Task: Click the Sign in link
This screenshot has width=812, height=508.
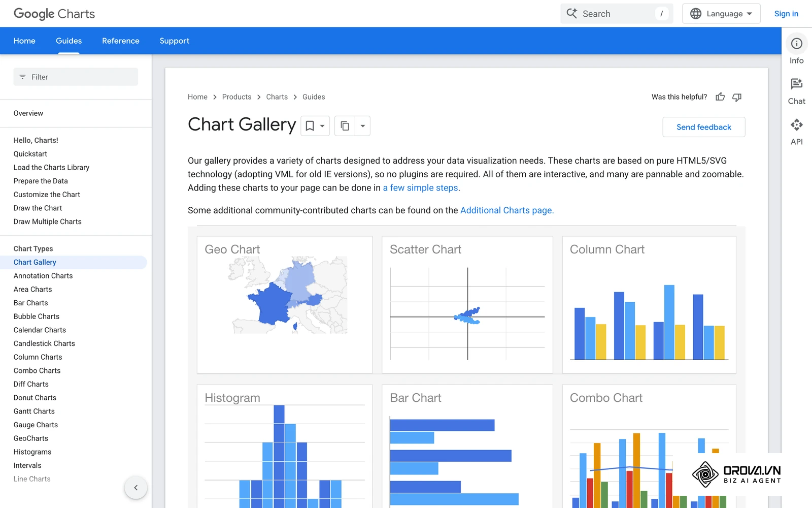Action: pos(786,14)
